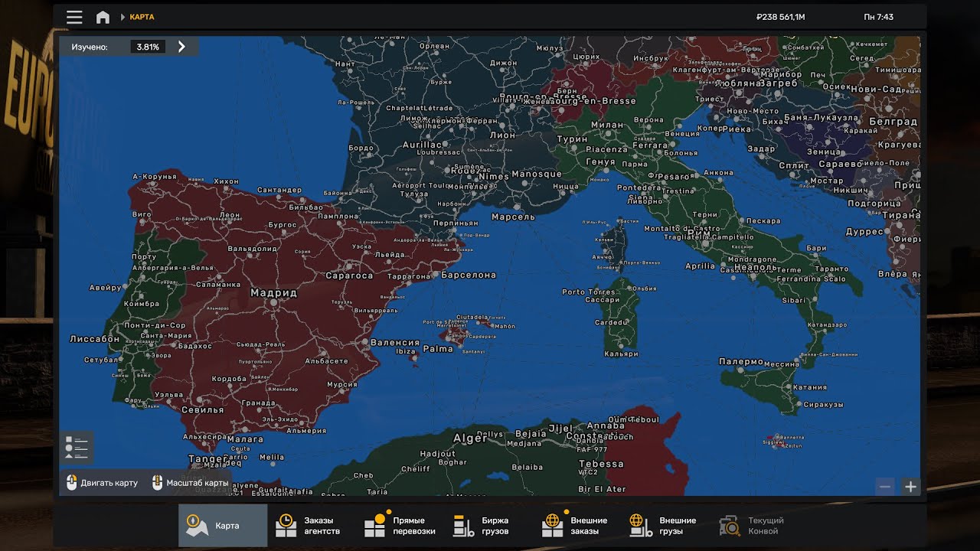This screenshot has height=551, width=980.
Task: Select Лиссабон on the map
Action: (95, 338)
